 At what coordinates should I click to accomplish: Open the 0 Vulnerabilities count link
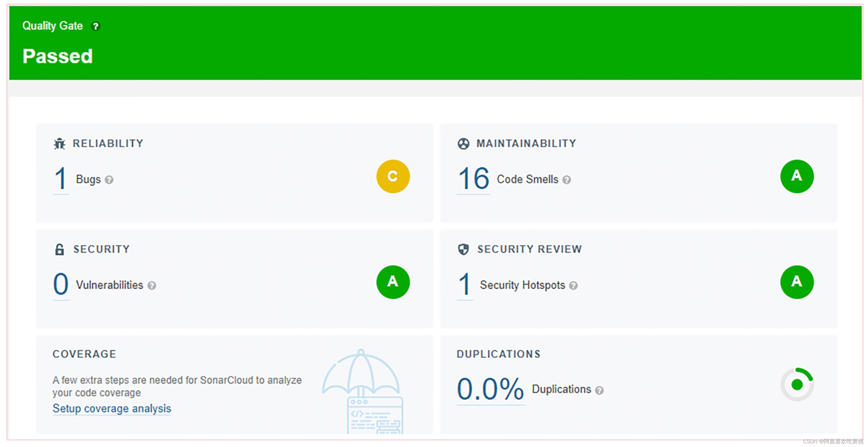(x=61, y=284)
